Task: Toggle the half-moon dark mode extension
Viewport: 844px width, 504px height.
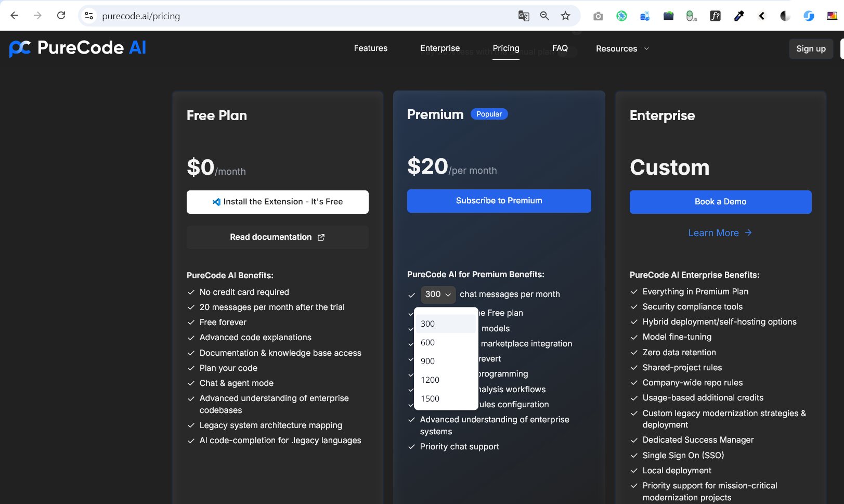Action: click(785, 16)
